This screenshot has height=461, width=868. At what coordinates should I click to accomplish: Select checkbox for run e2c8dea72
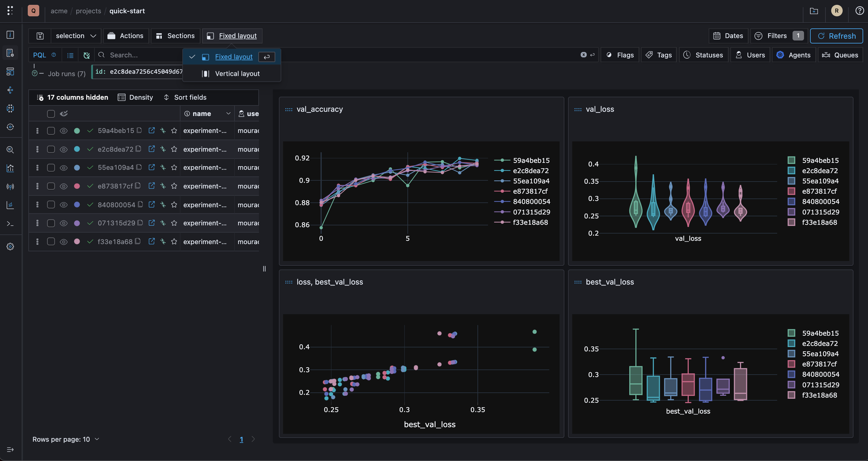click(x=51, y=150)
